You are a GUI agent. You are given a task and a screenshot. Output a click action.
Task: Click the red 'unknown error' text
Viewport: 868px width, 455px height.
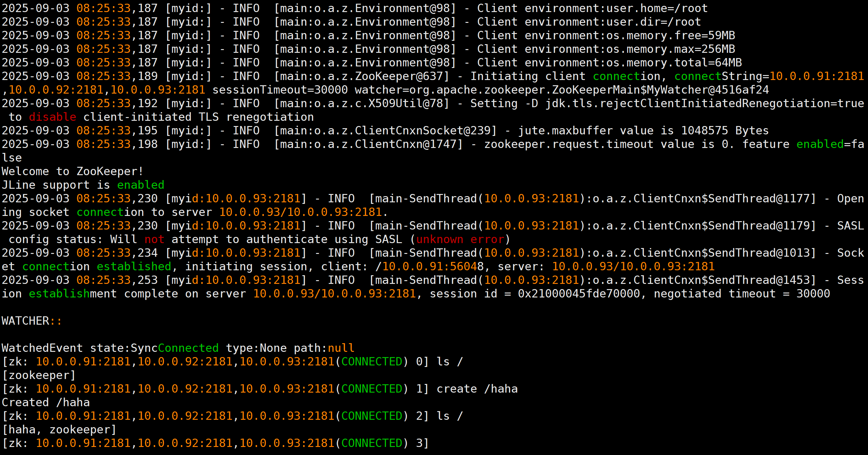pyautogui.click(x=460, y=239)
